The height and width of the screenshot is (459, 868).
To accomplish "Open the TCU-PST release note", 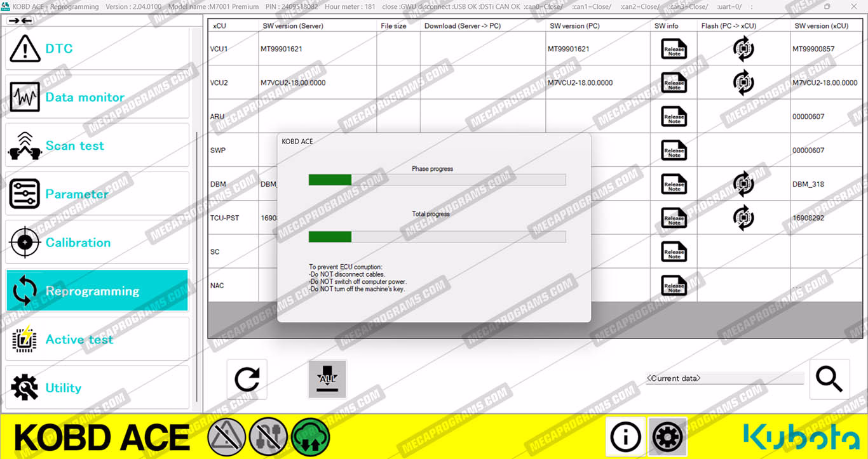I will (x=674, y=218).
